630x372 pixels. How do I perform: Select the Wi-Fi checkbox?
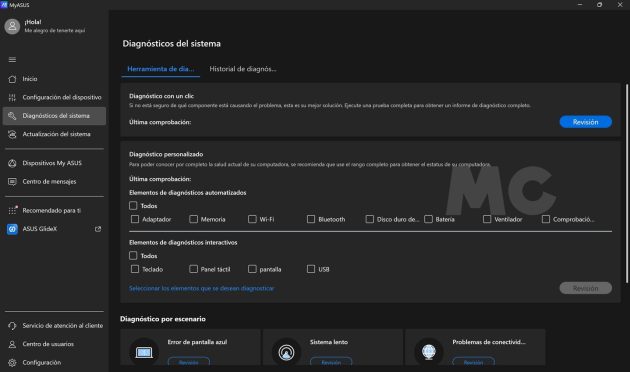[252, 219]
